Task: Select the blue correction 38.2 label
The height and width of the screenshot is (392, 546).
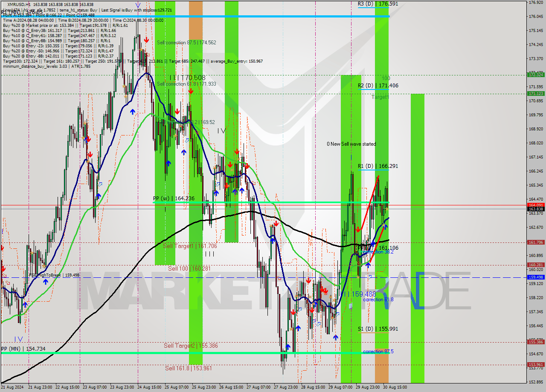Action: click(x=378, y=252)
